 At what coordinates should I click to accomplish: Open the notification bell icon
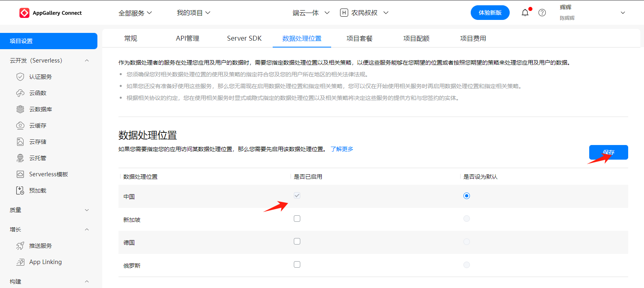pyautogui.click(x=525, y=13)
